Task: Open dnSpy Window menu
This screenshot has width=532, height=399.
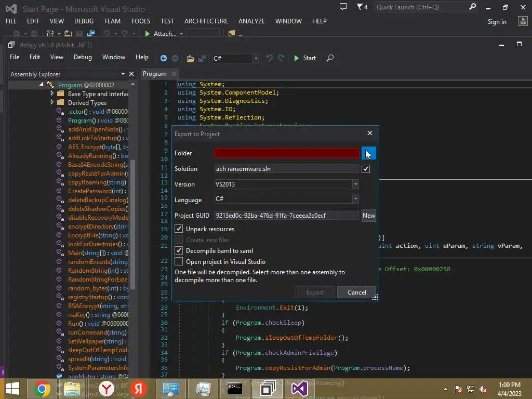Action: pos(114,57)
